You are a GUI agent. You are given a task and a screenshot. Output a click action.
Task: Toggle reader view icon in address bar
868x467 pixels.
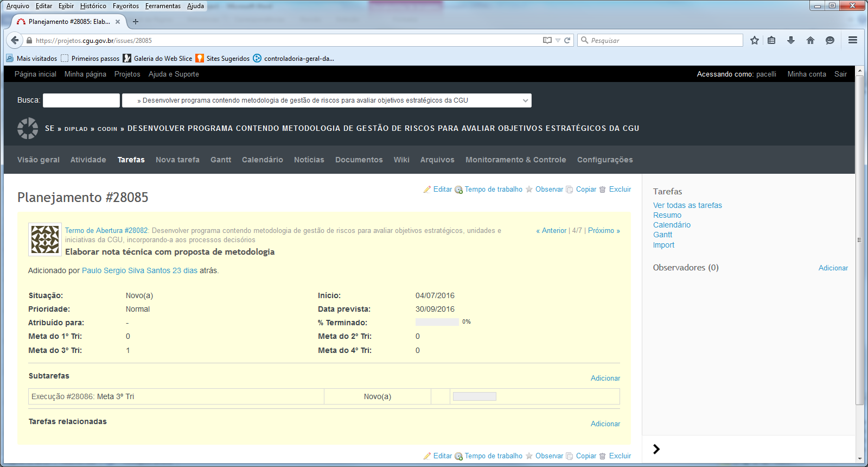point(547,40)
